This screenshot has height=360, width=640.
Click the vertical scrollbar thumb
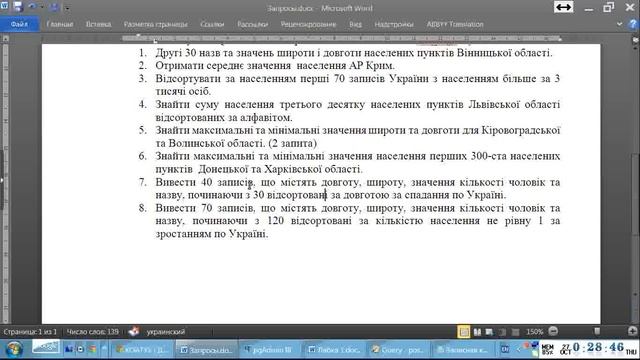636,194
